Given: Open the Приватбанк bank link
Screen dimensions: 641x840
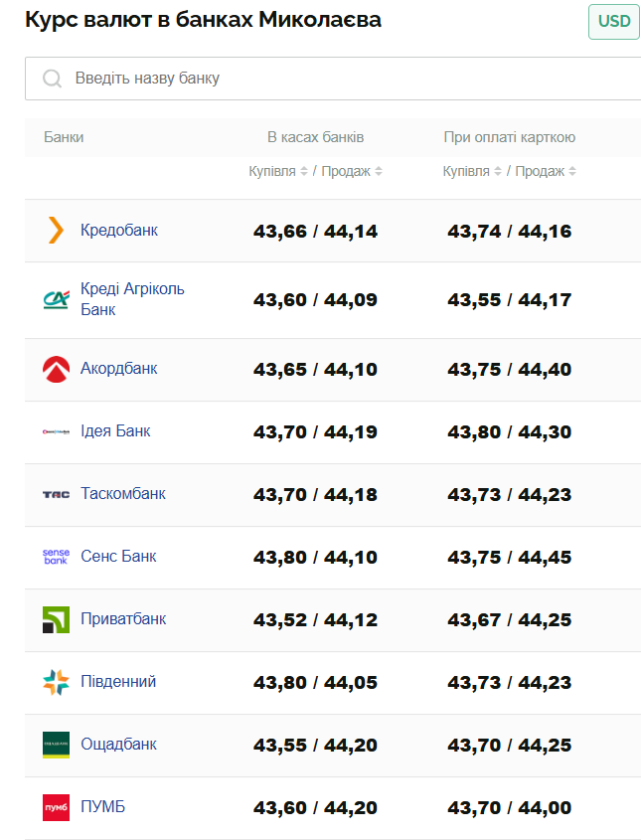Looking at the screenshot, I should tap(123, 619).
